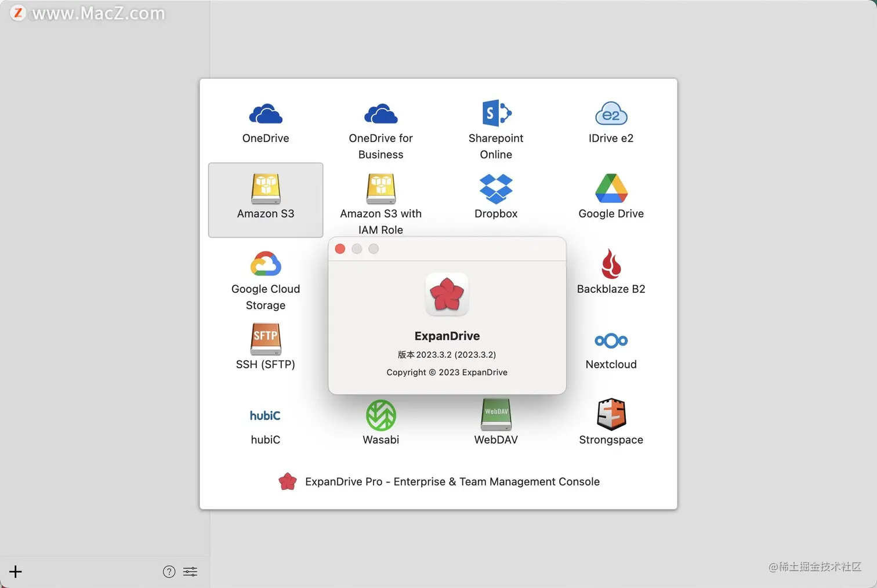Click the "Dropbox" label
Screen dimensions: 877x588
click(497, 213)
